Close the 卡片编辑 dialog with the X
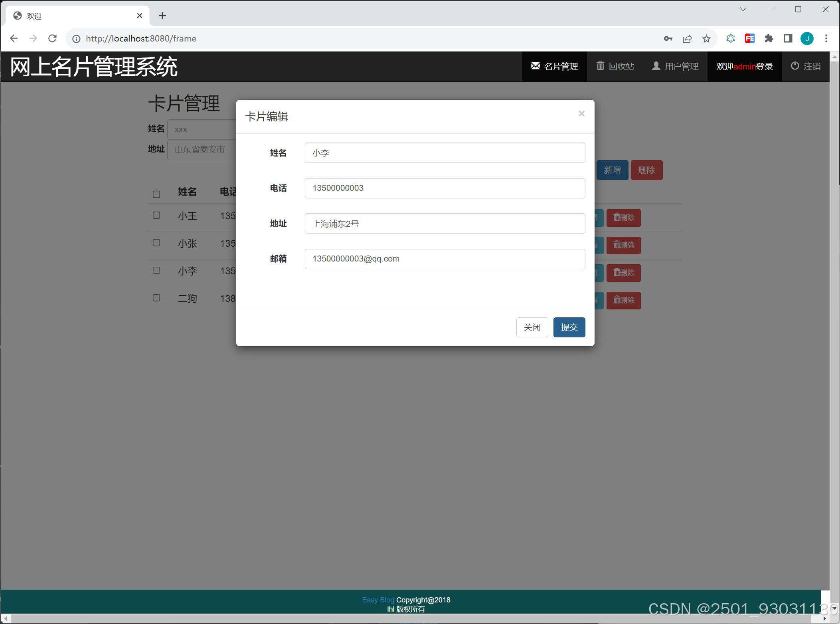Screen dimensions: 840x624 tap(581, 113)
